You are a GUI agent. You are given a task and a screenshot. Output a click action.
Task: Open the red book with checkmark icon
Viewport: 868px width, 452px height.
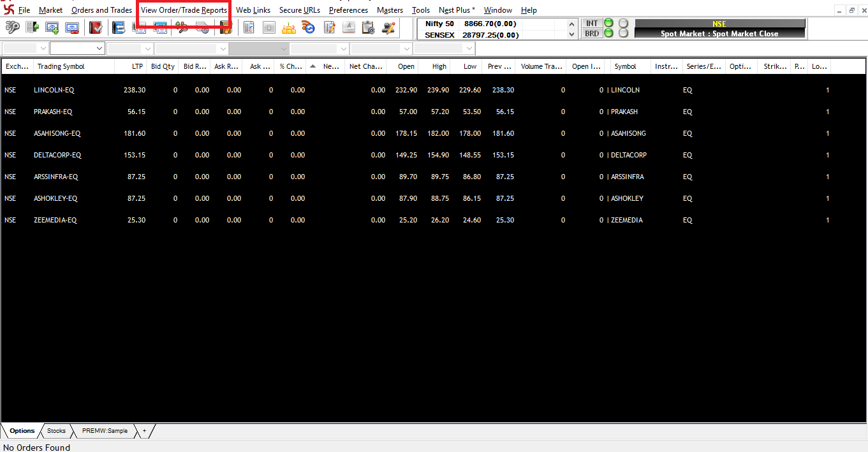(x=96, y=27)
